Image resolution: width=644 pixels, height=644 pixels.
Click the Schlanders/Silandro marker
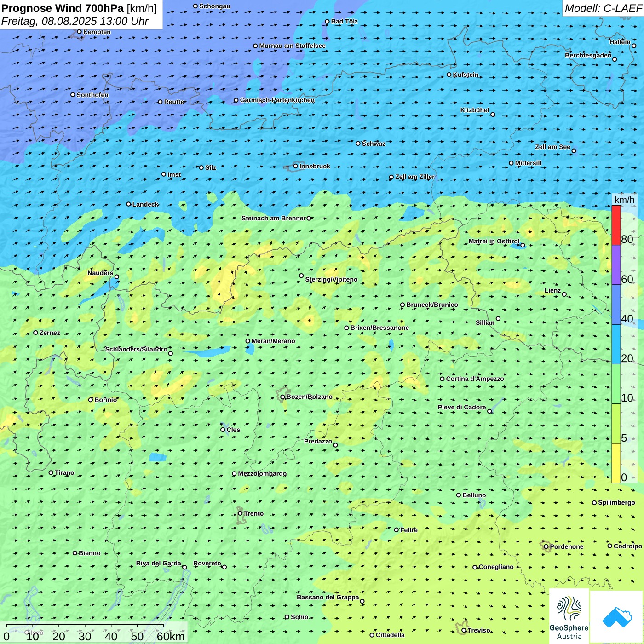coord(171,353)
